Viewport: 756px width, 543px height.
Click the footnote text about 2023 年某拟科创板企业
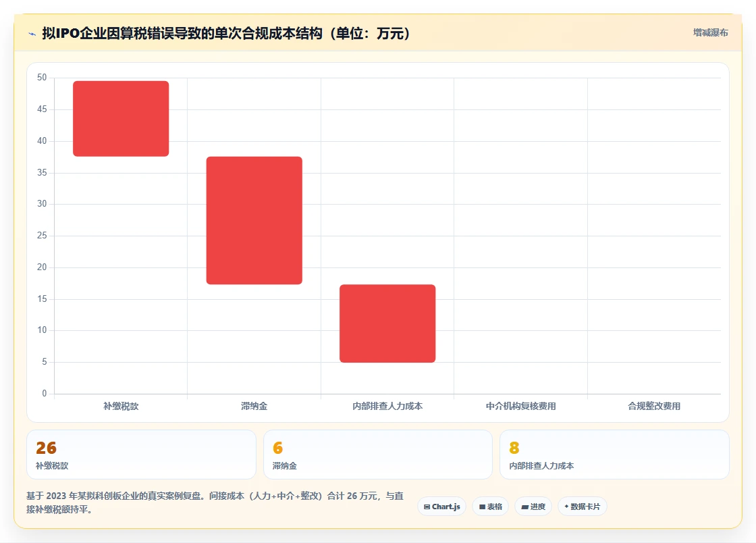(x=215, y=502)
